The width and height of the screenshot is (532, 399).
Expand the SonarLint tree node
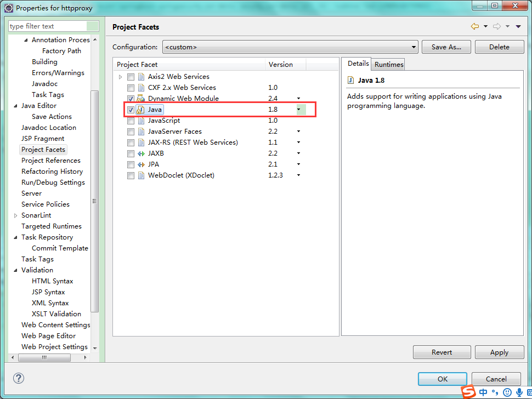[15, 215]
